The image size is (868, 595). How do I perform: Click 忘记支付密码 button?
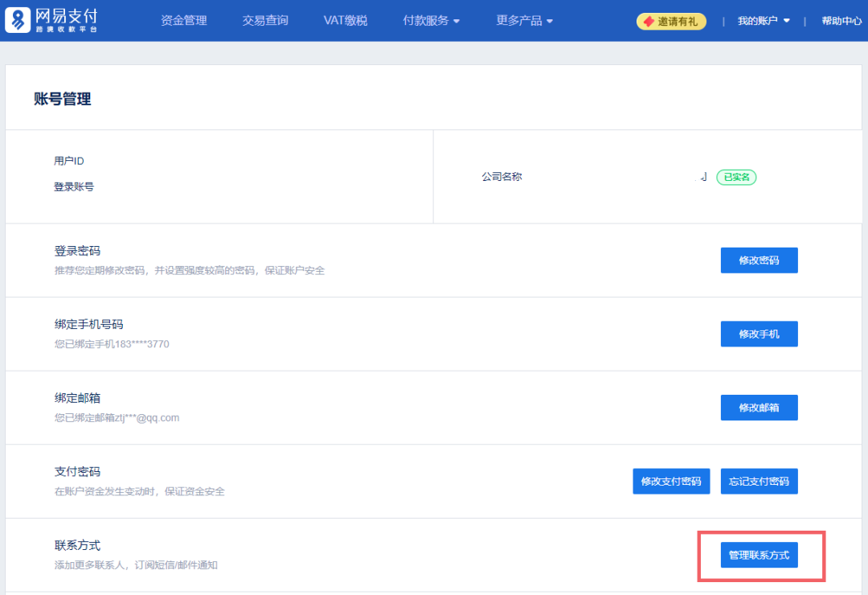759,482
